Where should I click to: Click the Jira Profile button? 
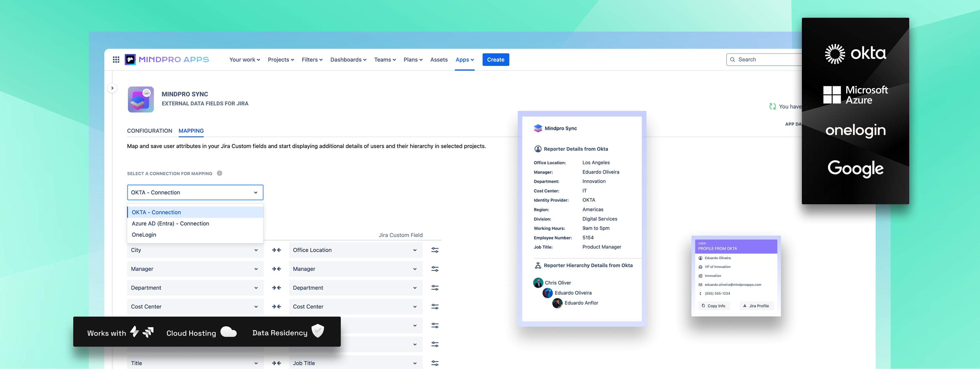[x=756, y=306]
